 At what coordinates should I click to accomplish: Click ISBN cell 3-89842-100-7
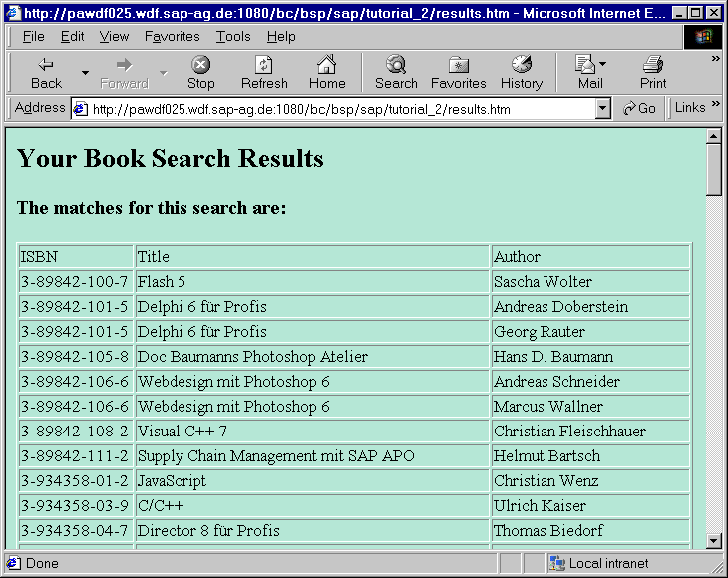coord(76,282)
